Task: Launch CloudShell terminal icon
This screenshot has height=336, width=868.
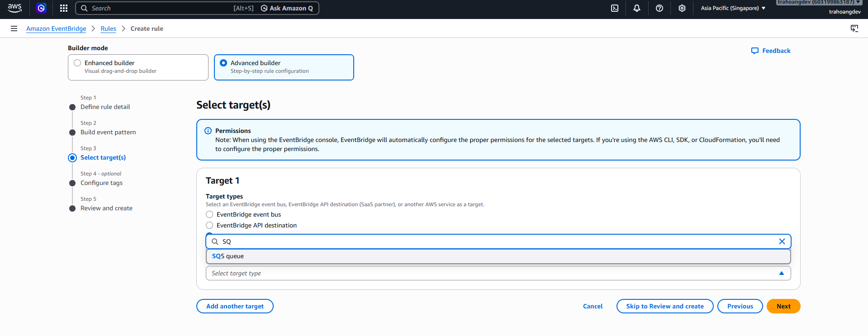Action: coord(615,8)
